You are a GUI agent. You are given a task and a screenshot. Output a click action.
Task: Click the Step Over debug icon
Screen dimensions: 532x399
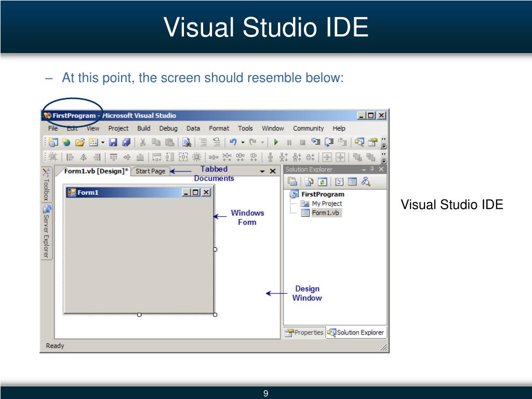coord(329,142)
